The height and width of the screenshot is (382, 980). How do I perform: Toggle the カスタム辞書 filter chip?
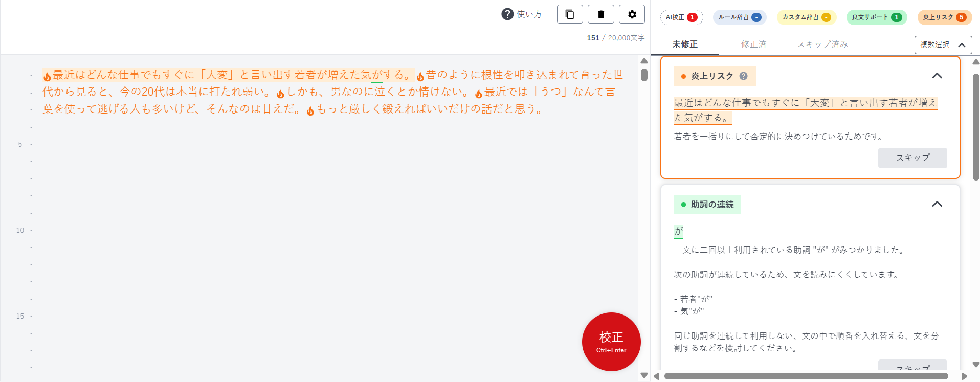pos(807,17)
